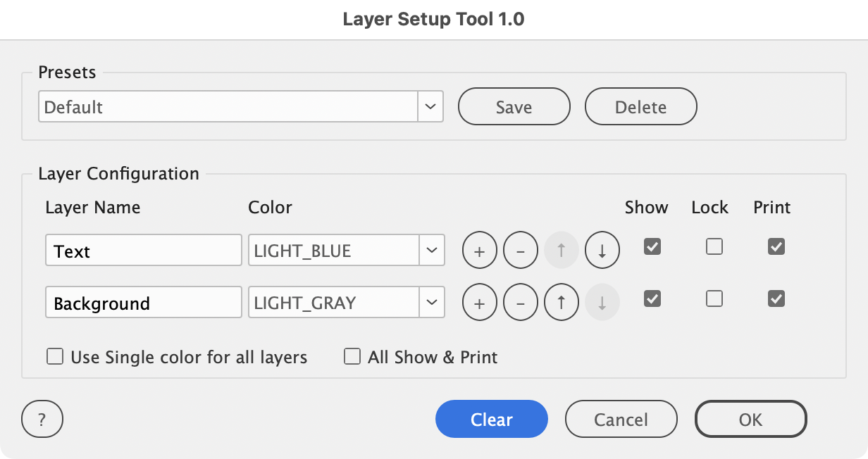This screenshot has height=459, width=868.
Task: Move the Text layer down
Action: tap(602, 251)
